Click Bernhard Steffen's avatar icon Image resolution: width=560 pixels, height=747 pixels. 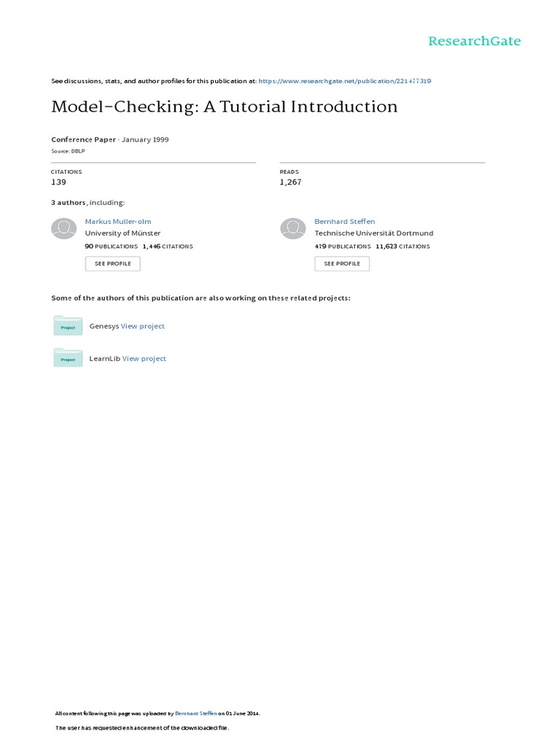(x=293, y=228)
